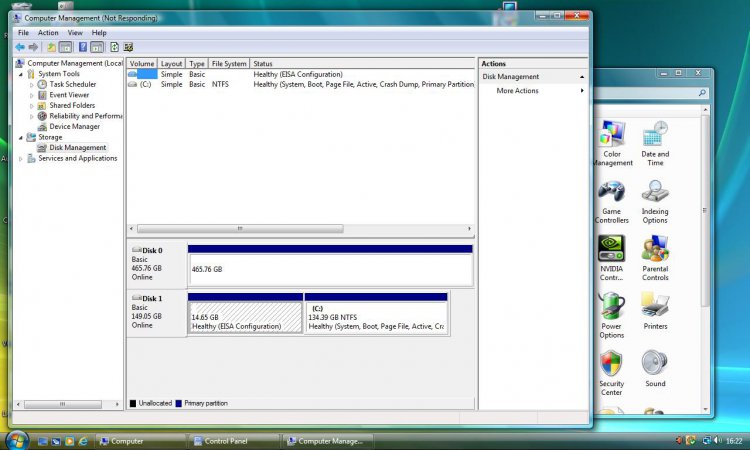Viewport: 750px width, 450px height.
Task: Click the Forward arrow in toolbar
Action: point(33,47)
